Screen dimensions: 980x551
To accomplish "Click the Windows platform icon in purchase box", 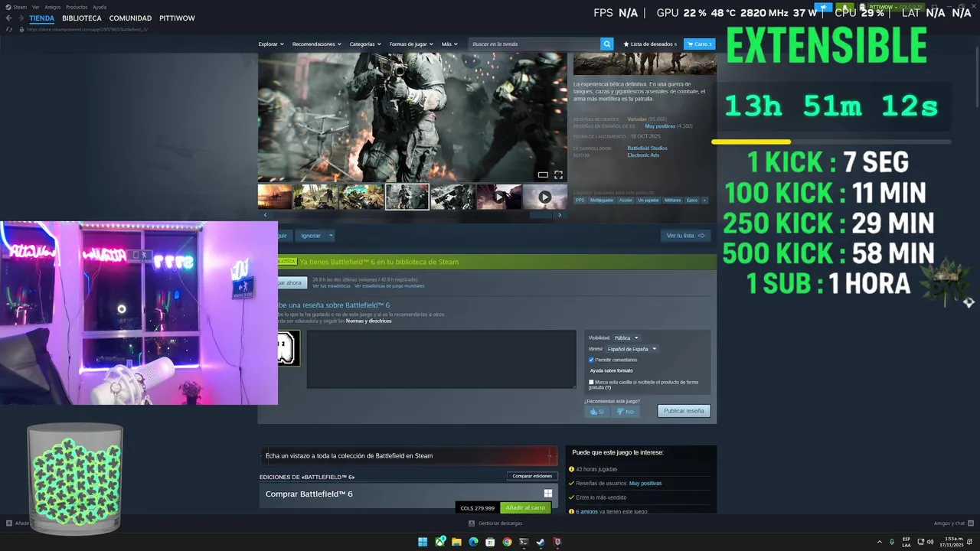I will 548,494.
